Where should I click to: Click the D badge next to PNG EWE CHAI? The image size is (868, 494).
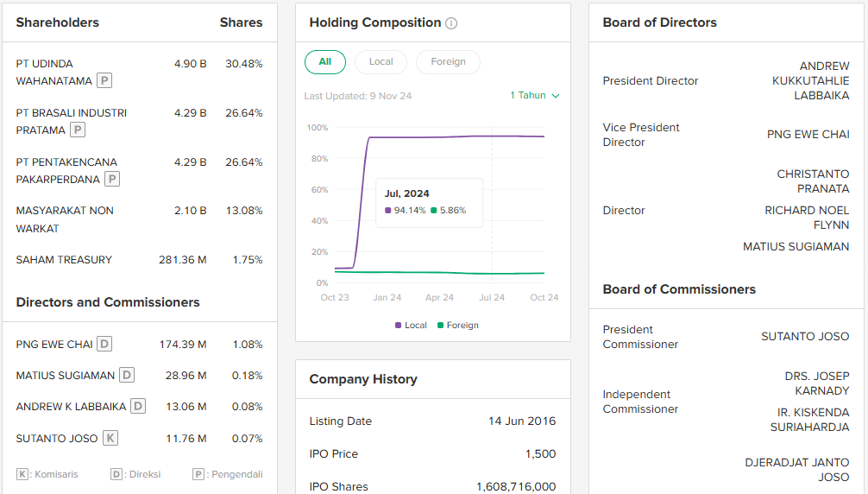pos(104,345)
